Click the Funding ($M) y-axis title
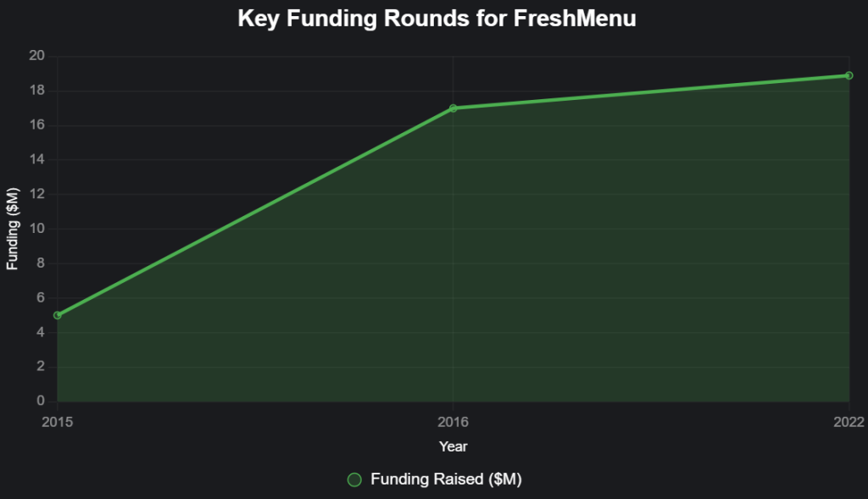The height and width of the screenshot is (499, 868). point(12,229)
